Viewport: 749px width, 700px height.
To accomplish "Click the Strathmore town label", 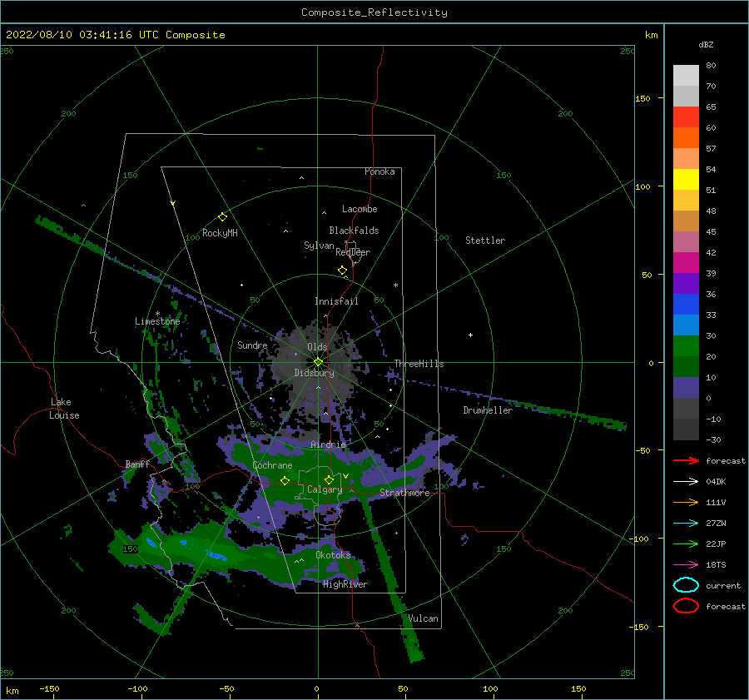I will coord(404,493).
